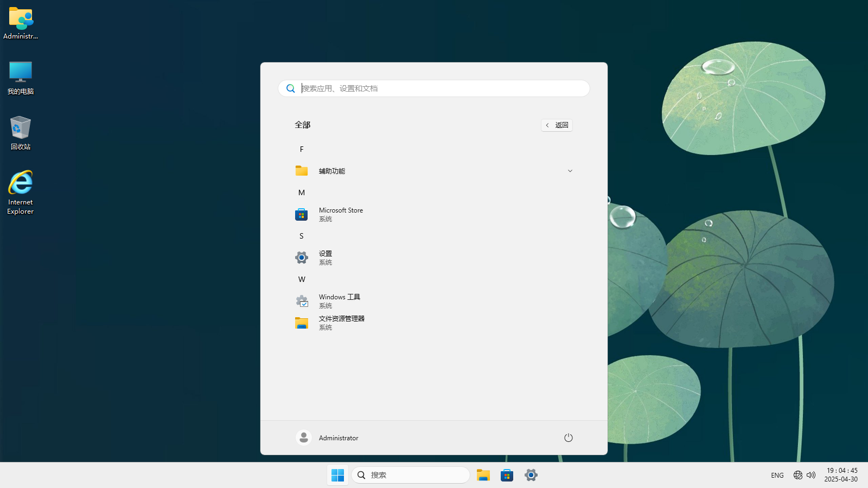Expand the 辅助功能 folder chevron

(570, 171)
